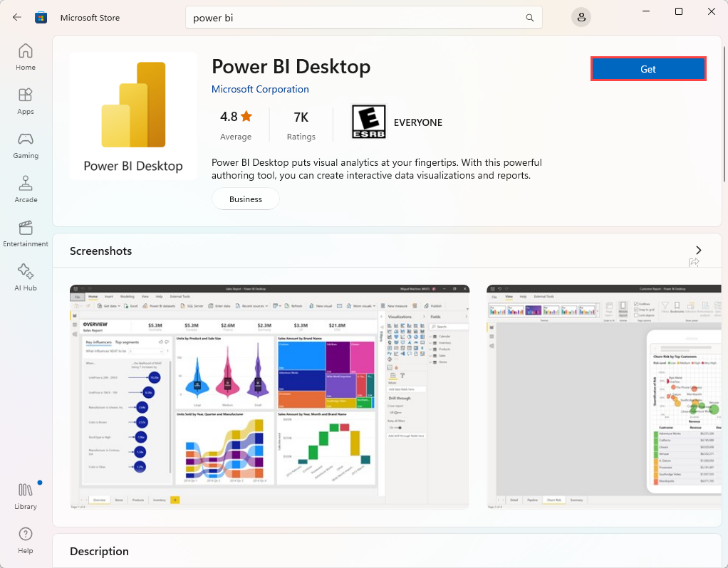
Task: Click the vertical page scrollbar
Action: [724, 114]
